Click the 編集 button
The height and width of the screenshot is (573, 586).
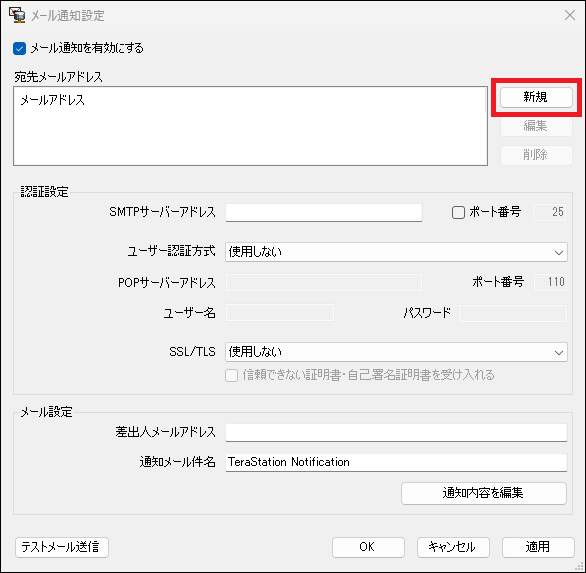click(x=536, y=126)
